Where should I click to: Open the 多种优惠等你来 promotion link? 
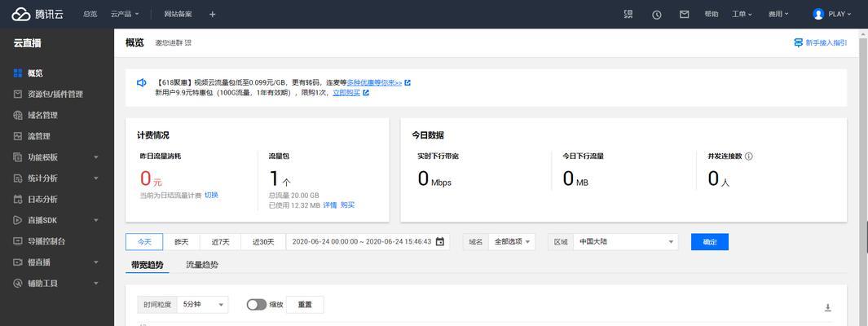(x=374, y=83)
